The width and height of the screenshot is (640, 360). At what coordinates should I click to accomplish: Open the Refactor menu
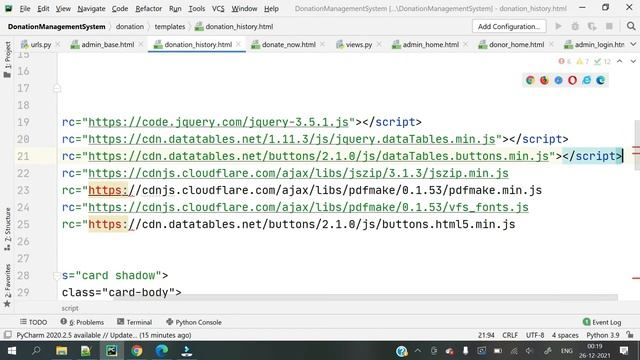[x=149, y=9]
